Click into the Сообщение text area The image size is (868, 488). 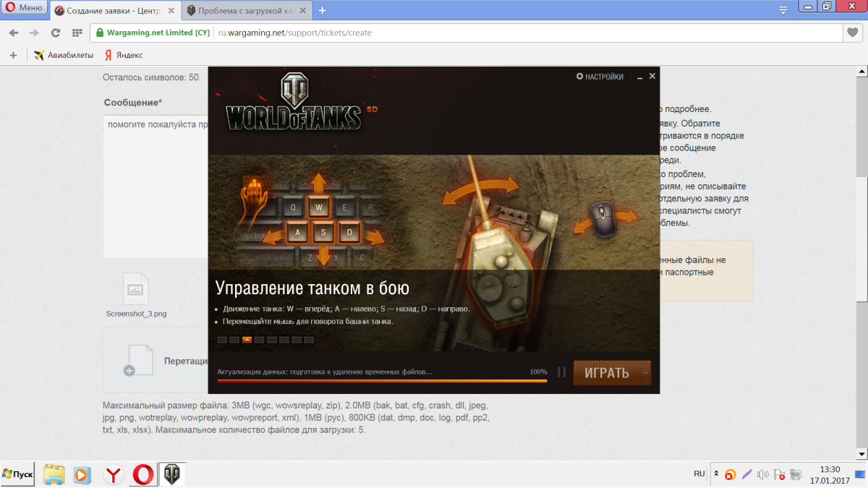click(156, 186)
